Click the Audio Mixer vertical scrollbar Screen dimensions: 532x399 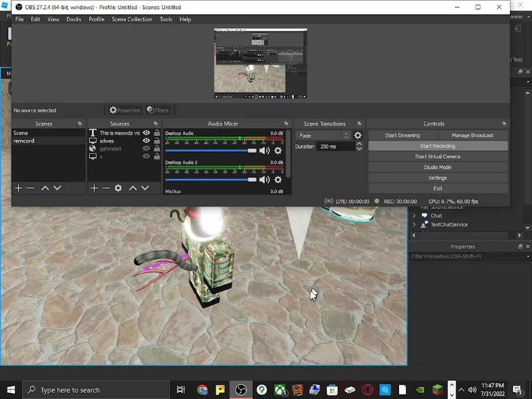click(x=288, y=154)
